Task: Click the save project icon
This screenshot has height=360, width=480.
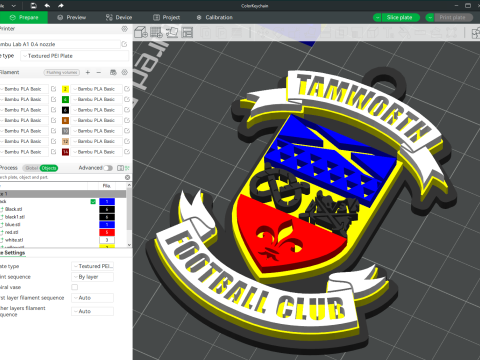Action: 33,6
